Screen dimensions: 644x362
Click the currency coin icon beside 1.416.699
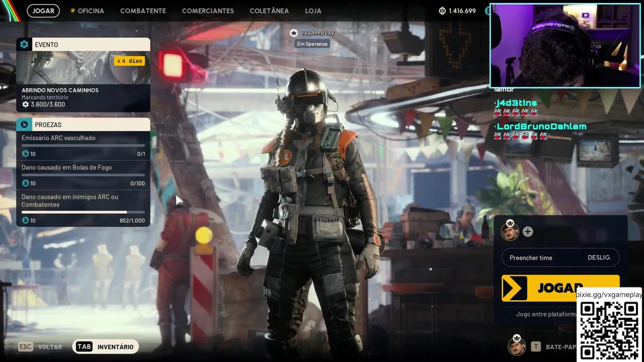click(x=442, y=11)
